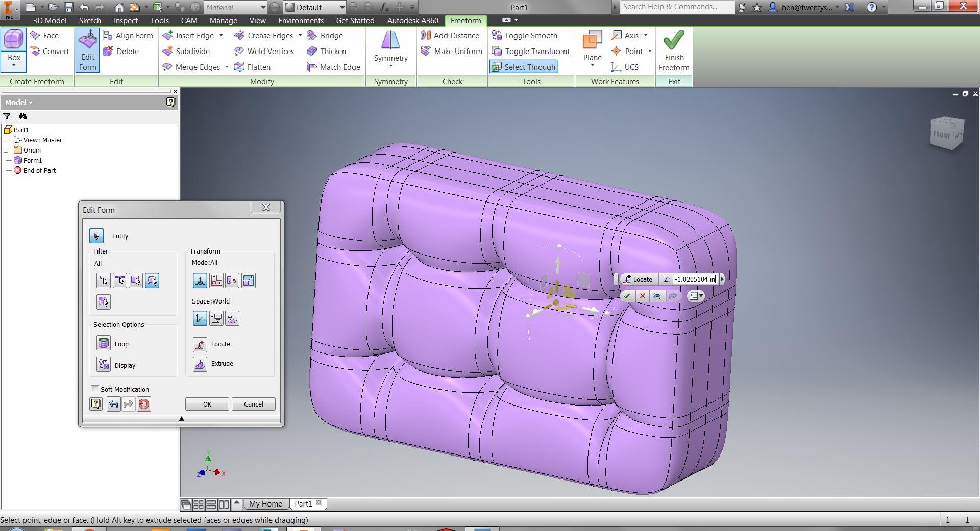The width and height of the screenshot is (980, 531).
Task: Set selection filter to Face
Action: [x=136, y=281]
